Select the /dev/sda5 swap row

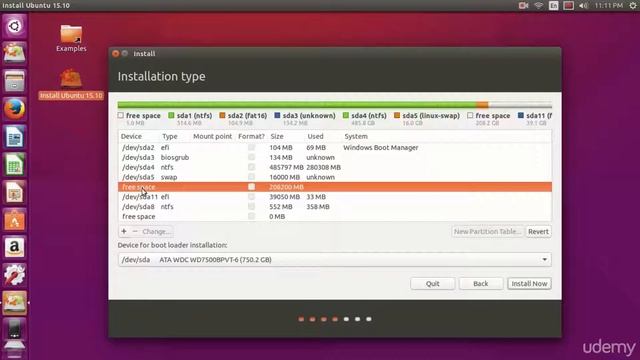point(335,177)
